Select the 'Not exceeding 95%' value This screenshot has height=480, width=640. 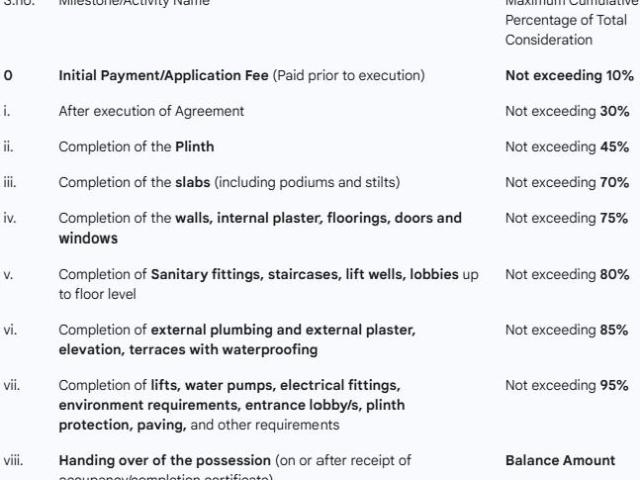tap(567, 385)
